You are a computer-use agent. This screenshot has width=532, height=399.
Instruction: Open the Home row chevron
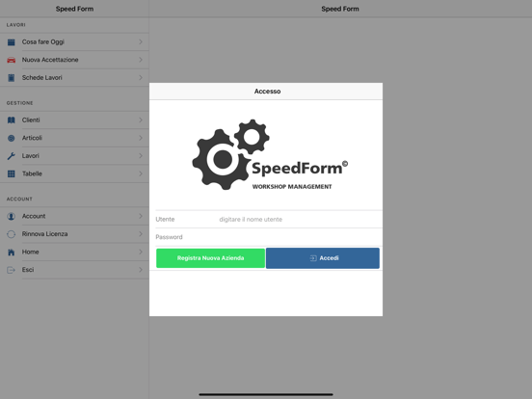pyautogui.click(x=141, y=252)
